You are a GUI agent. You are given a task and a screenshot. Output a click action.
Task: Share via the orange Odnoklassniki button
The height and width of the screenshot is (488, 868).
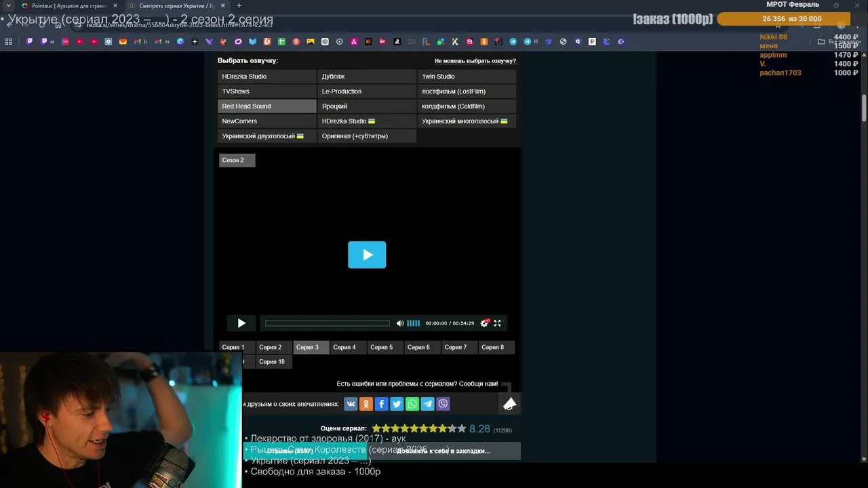tap(366, 404)
